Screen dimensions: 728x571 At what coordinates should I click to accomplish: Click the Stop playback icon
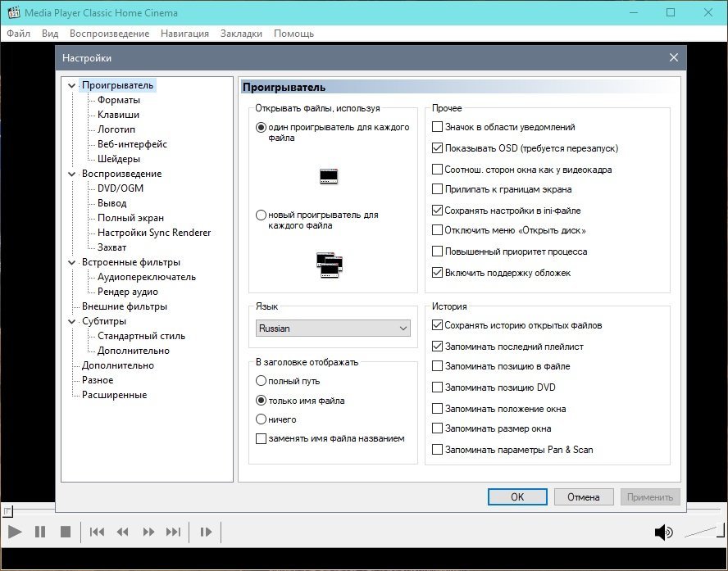point(66,532)
